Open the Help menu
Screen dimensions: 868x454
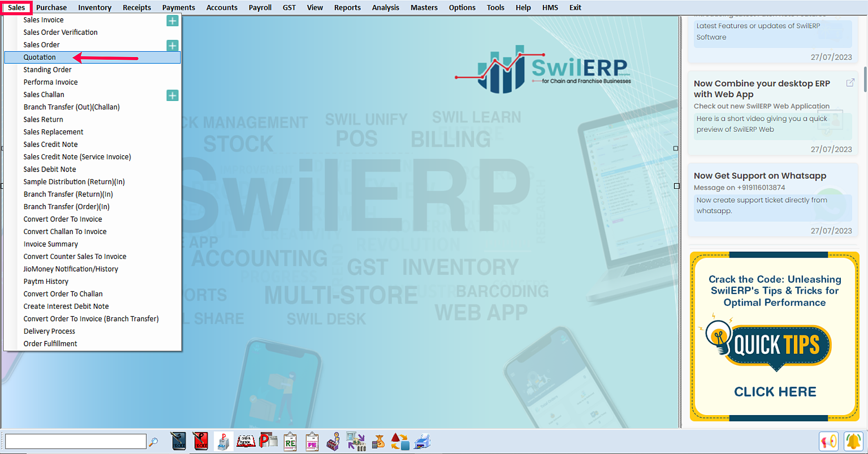click(523, 8)
